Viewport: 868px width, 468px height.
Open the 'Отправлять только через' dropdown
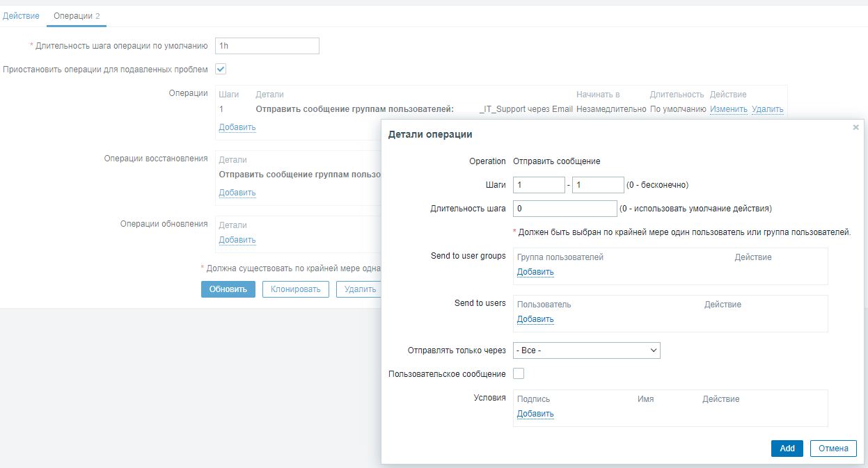586,350
